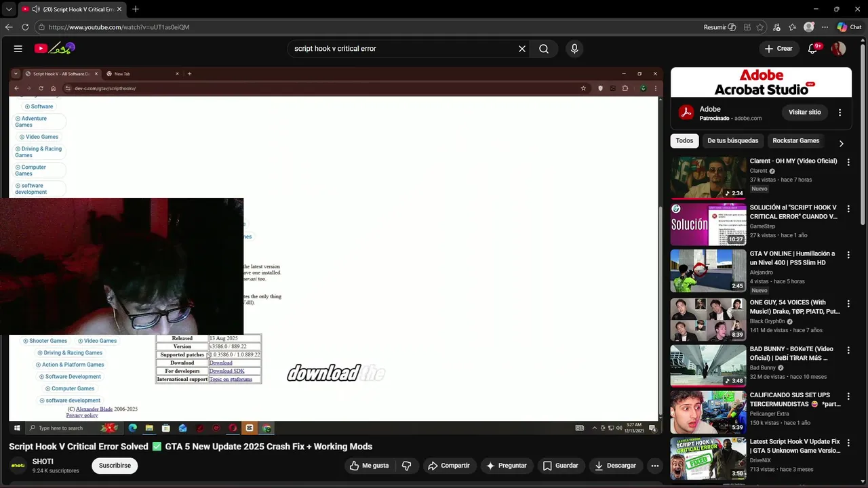Open CALIFICANDO SUS SET UPS thumbnail
868x488 pixels.
[x=708, y=411]
